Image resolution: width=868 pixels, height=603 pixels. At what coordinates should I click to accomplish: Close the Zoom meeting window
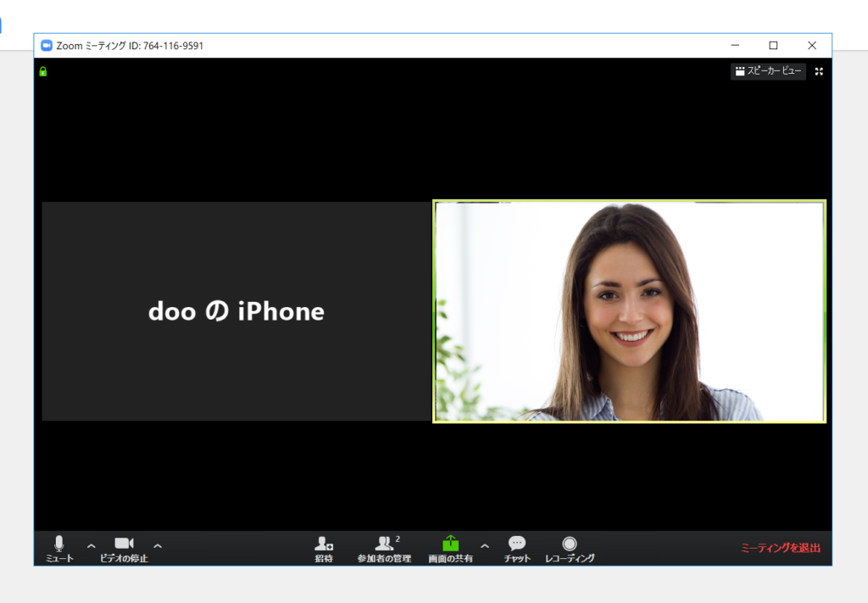pyautogui.click(x=812, y=46)
